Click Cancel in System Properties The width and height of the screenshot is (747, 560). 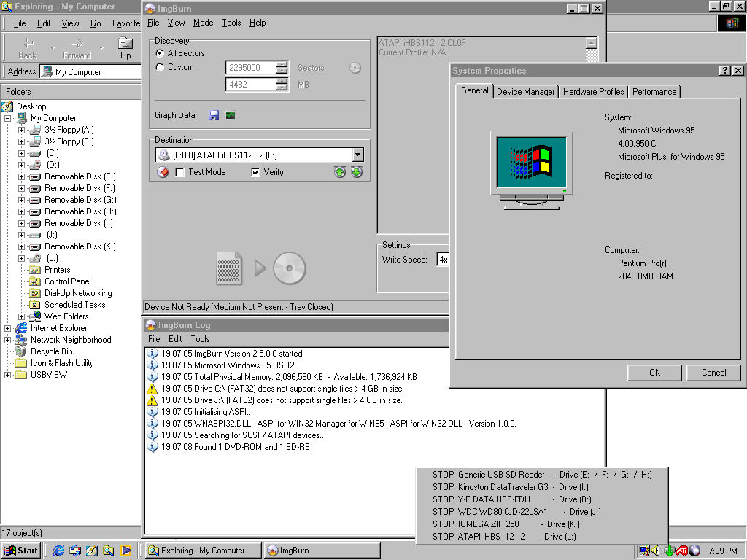(713, 373)
